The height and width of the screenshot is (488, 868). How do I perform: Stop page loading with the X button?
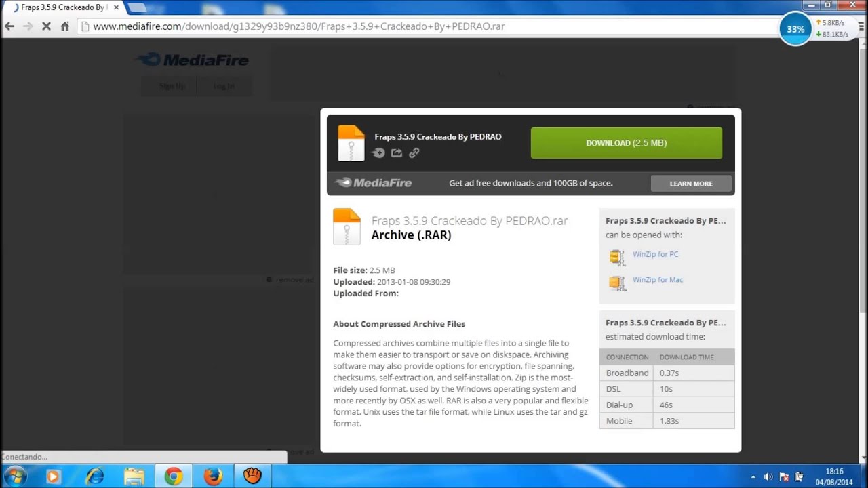coord(46,26)
